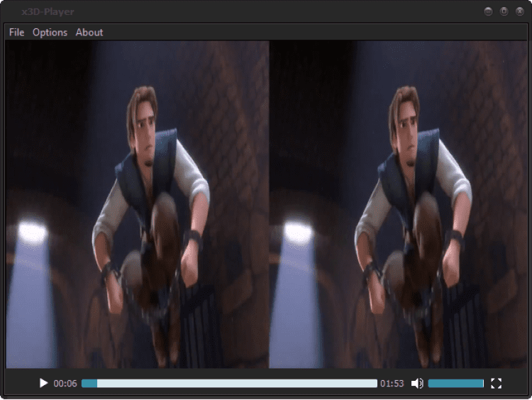Minimize the x3D-Player window
Screen dimensions: 532x400
point(488,11)
